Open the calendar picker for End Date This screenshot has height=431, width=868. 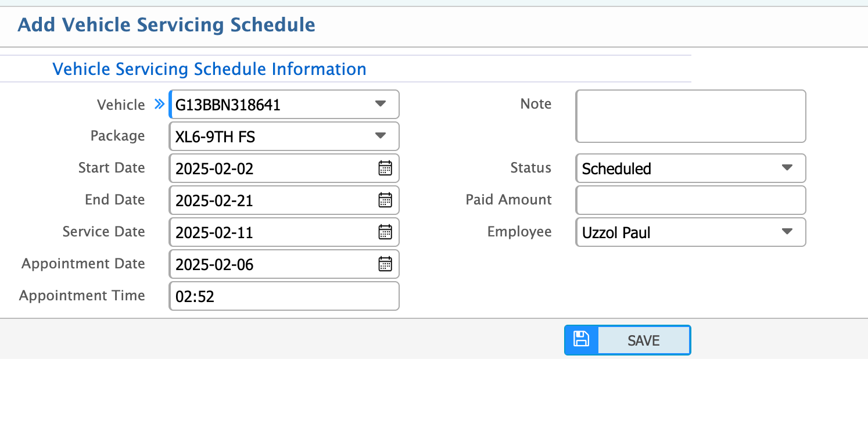(x=385, y=200)
